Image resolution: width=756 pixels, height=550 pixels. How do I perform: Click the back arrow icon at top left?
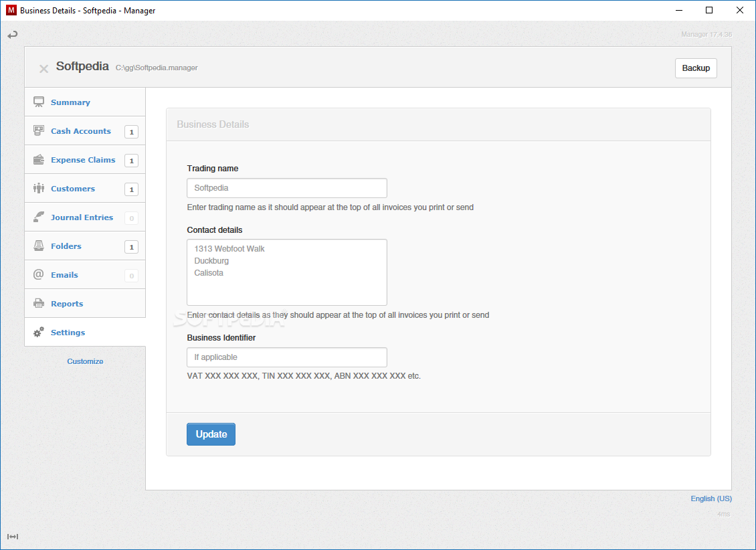13,35
